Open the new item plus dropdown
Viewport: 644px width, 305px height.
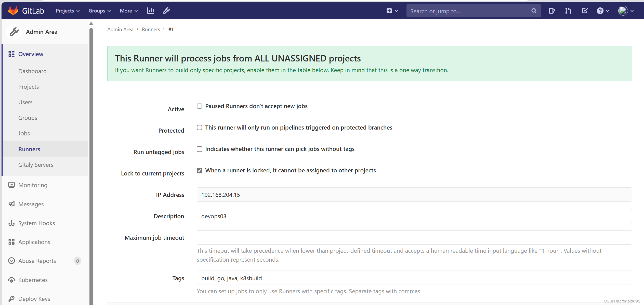pyautogui.click(x=392, y=11)
